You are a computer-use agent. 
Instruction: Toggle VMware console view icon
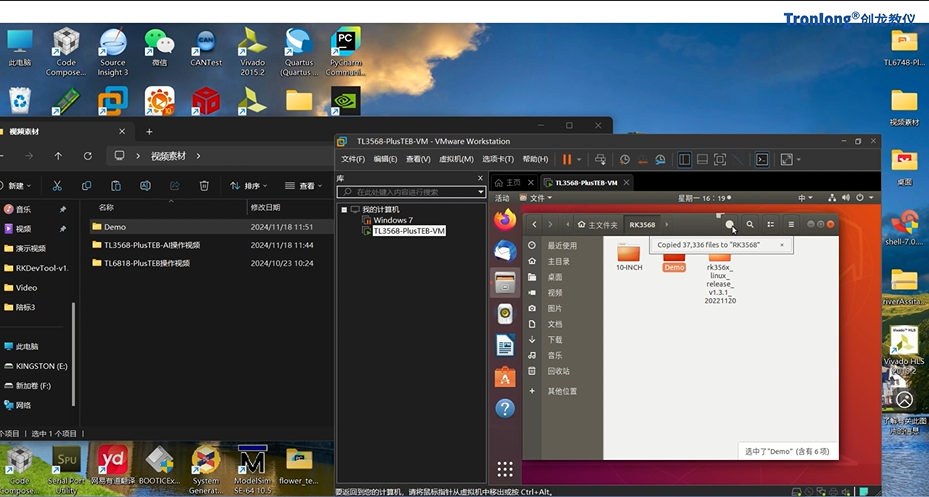click(762, 159)
